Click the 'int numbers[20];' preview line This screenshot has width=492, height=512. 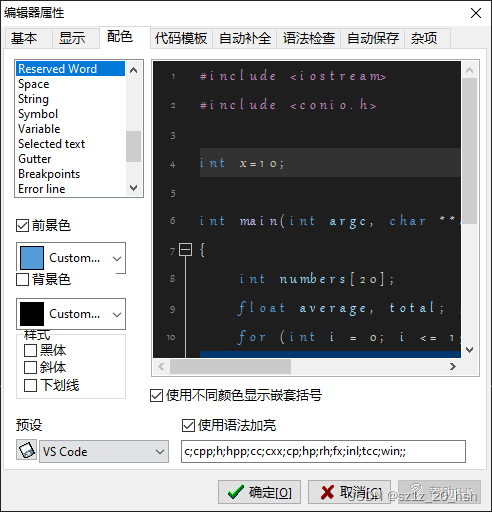(x=317, y=279)
